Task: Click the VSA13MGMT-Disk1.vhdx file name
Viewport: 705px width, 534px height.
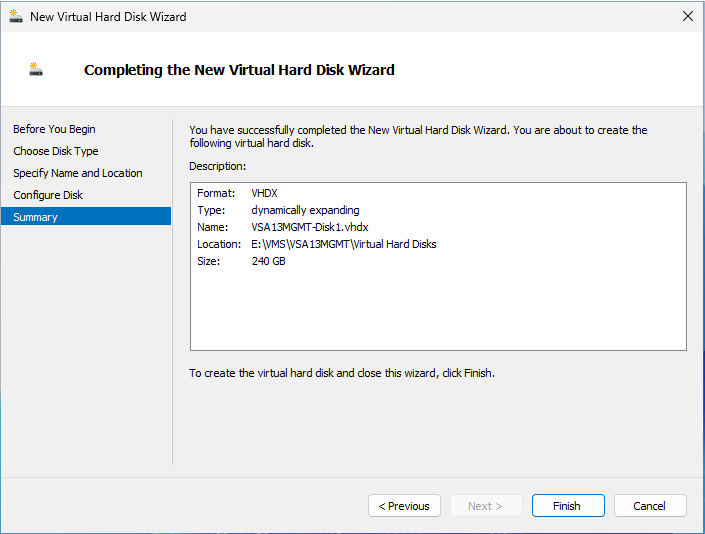Action: tap(310, 227)
